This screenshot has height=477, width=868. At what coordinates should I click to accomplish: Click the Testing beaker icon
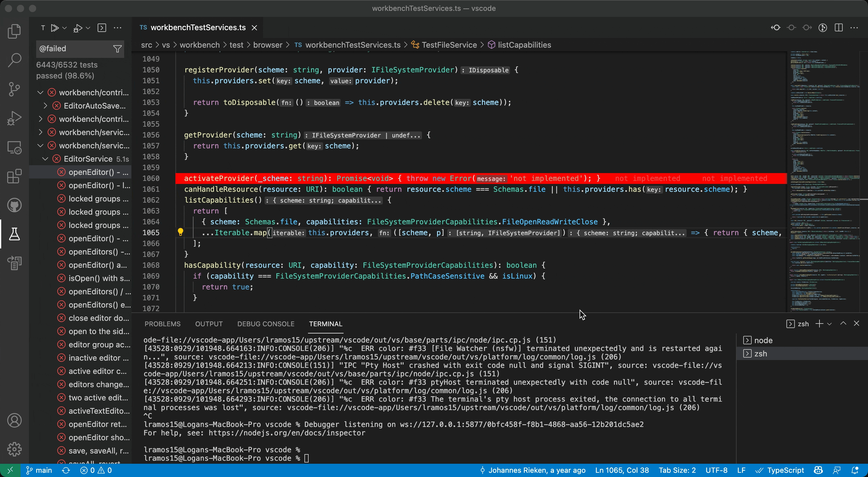[x=14, y=234]
